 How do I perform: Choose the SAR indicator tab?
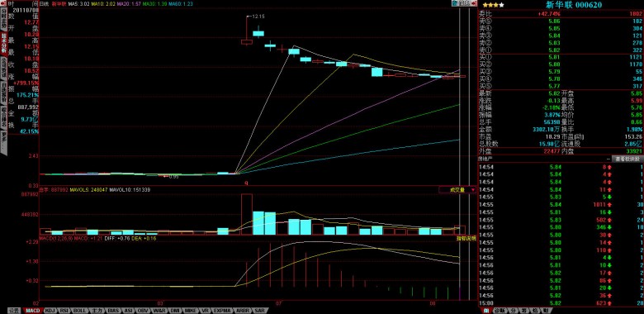(259, 311)
